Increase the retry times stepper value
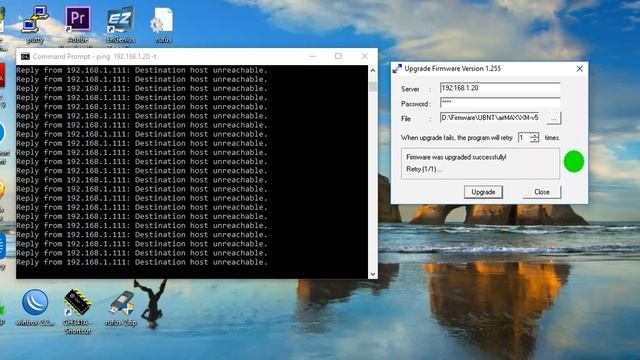Screen dimensions: 640x360 click(x=534, y=135)
